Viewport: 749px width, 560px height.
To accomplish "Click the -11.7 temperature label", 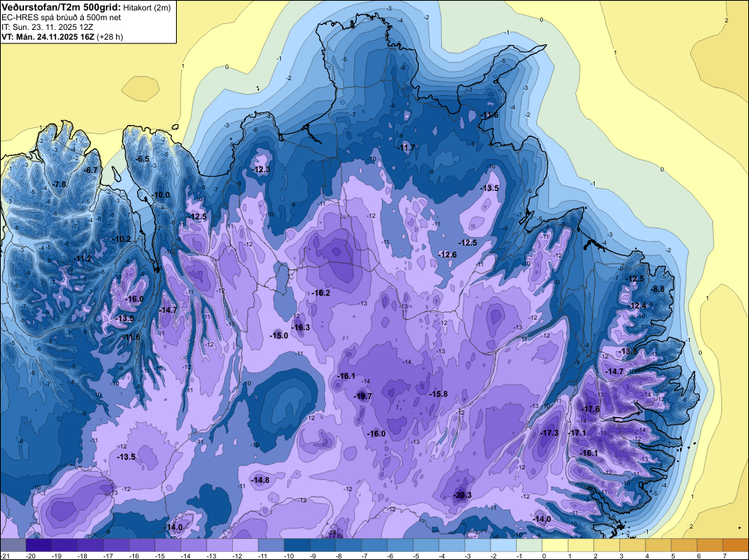I will [407, 147].
